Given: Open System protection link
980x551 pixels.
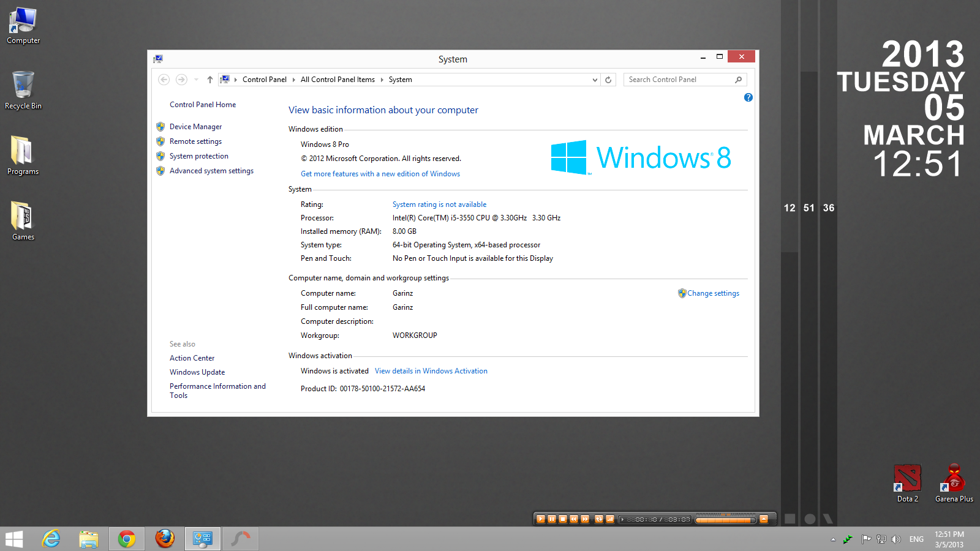Looking at the screenshot, I should 198,156.
